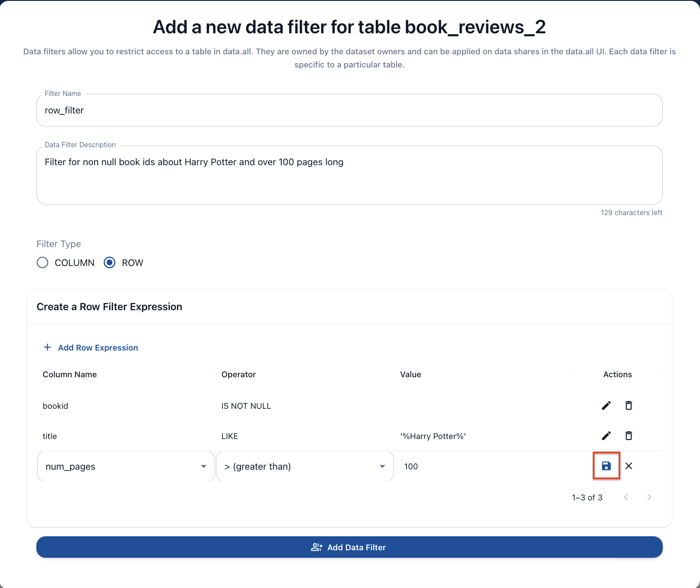This screenshot has height=588, width=700.
Task: Click the Value column header
Action: click(x=410, y=375)
